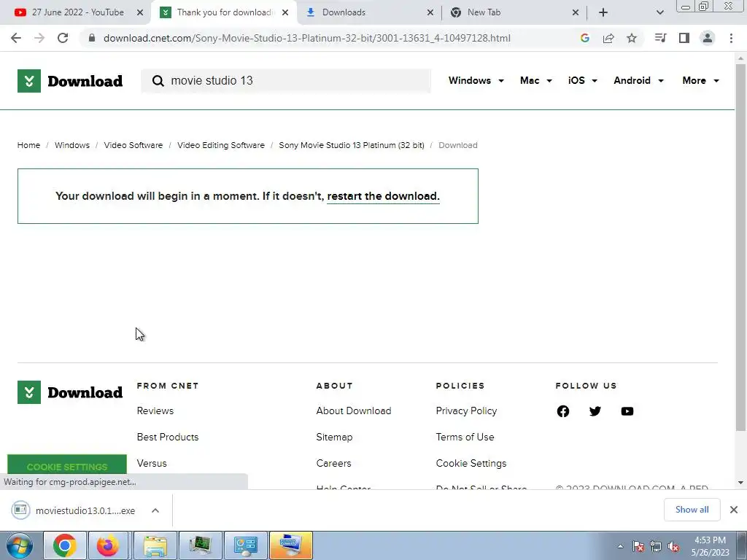Open the Reviews footer link
The height and width of the screenshot is (560, 747).
click(155, 411)
